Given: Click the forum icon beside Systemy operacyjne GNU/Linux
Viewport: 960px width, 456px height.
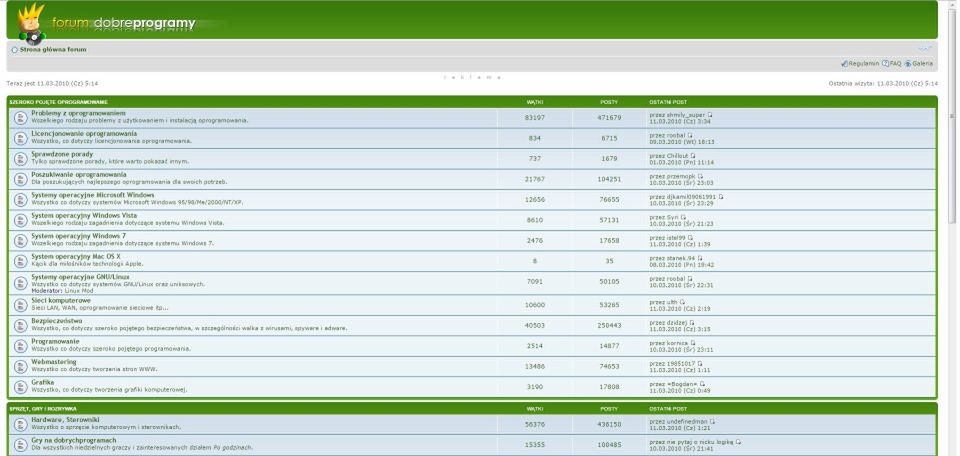Looking at the screenshot, I should pos(21,283).
